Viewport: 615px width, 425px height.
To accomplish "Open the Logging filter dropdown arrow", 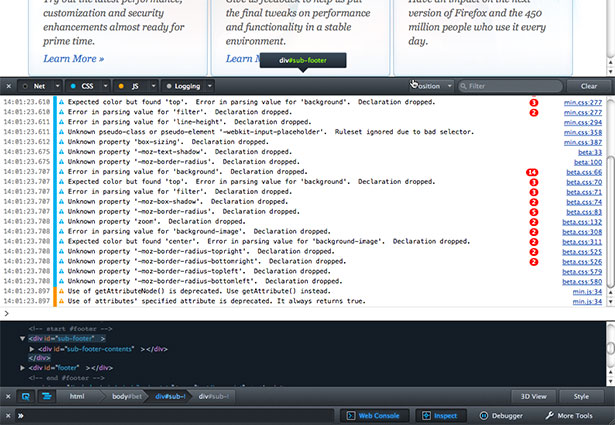I will click(x=210, y=86).
